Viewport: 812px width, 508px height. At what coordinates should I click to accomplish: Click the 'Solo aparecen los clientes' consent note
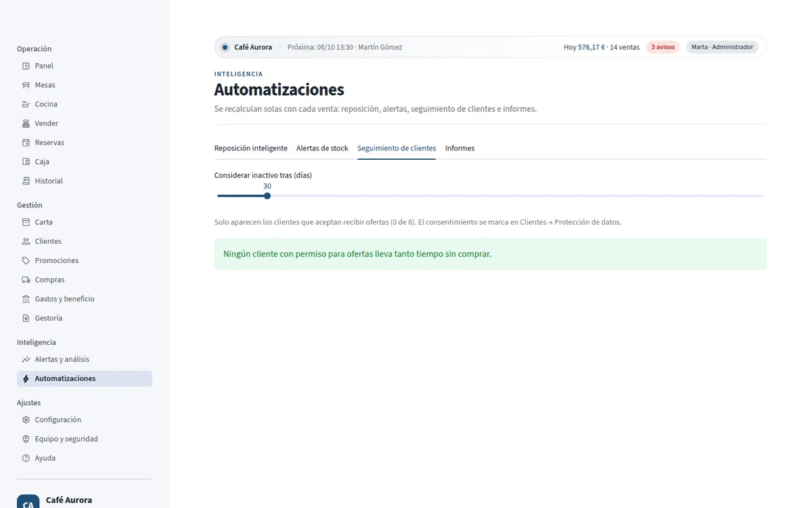418,222
